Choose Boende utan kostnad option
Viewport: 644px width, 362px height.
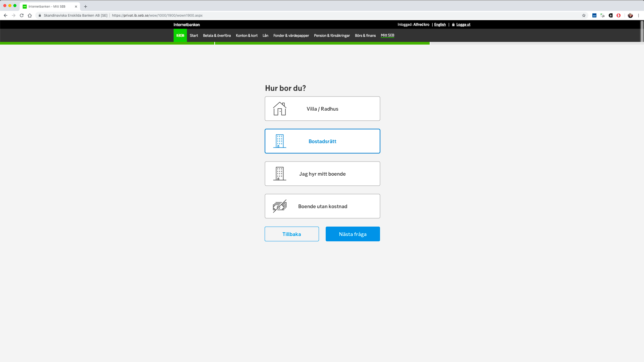[322, 206]
